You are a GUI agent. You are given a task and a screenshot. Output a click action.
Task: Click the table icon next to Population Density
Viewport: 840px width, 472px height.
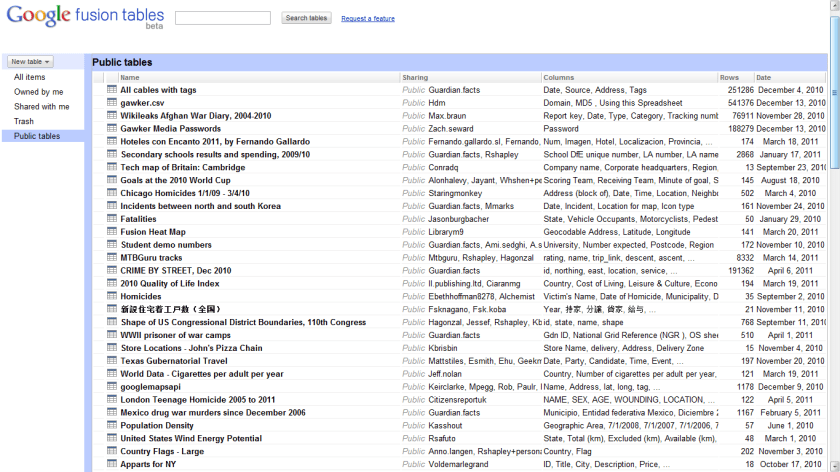pos(112,425)
